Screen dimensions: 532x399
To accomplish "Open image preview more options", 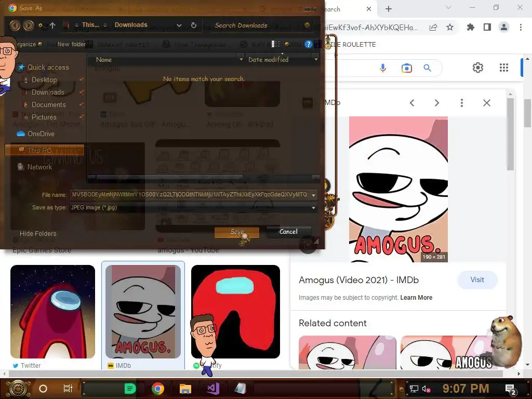I will (x=462, y=103).
